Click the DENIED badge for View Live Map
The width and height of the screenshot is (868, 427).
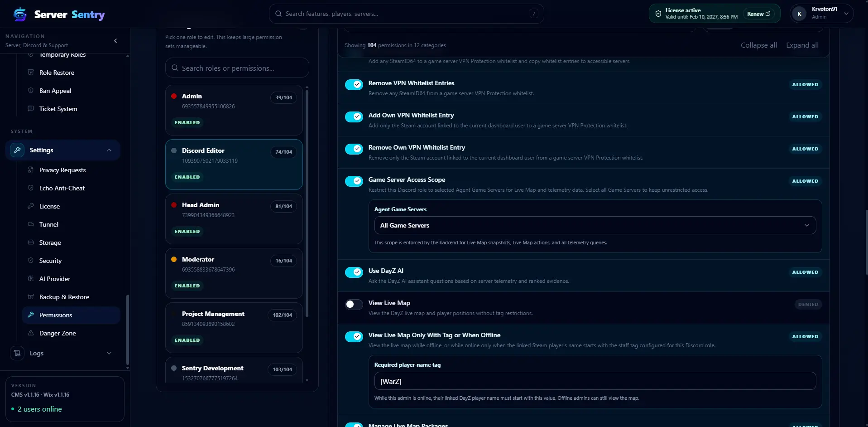point(808,305)
